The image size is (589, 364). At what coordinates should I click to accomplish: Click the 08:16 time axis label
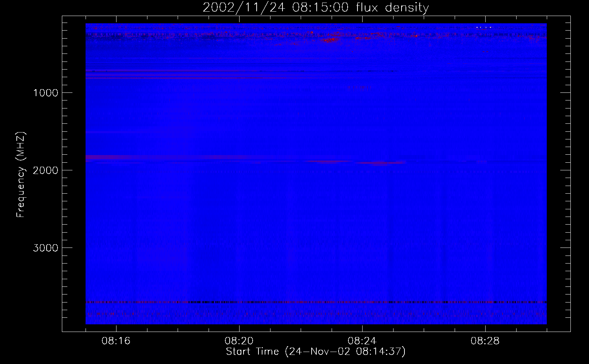click(116, 341)
